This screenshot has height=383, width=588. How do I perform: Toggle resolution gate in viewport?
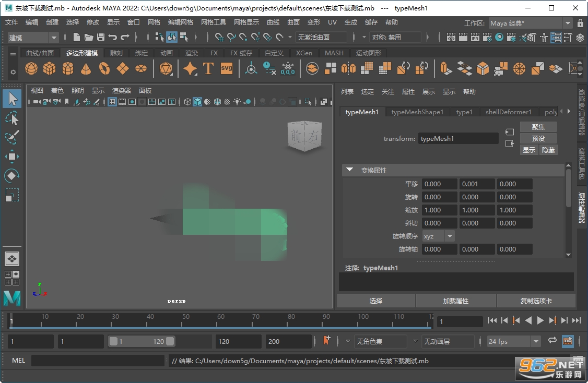tap(132, 102)
